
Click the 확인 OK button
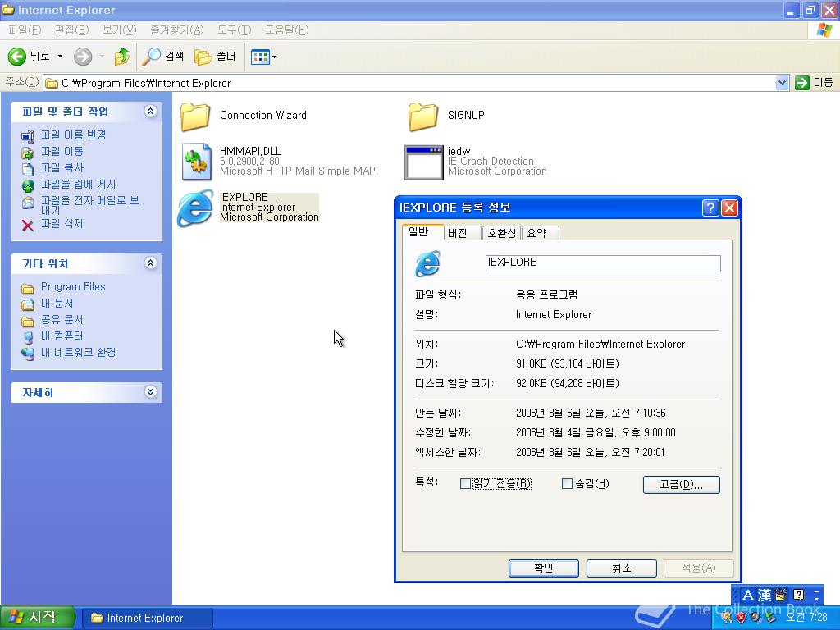click(x=544, y=568)
